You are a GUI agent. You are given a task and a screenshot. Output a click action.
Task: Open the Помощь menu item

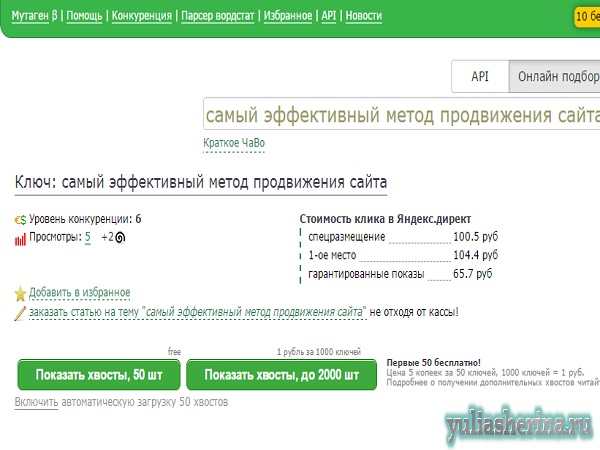coord(84,16)
